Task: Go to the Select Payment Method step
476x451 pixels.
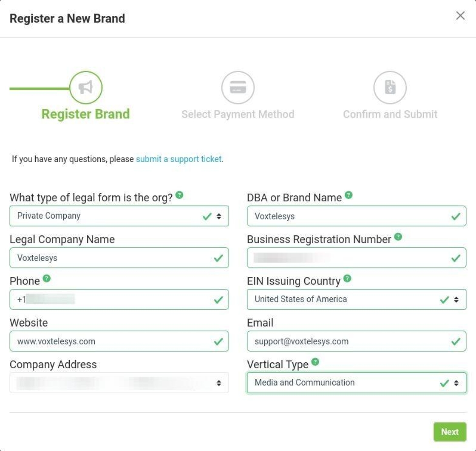Action: coord(238,114)
